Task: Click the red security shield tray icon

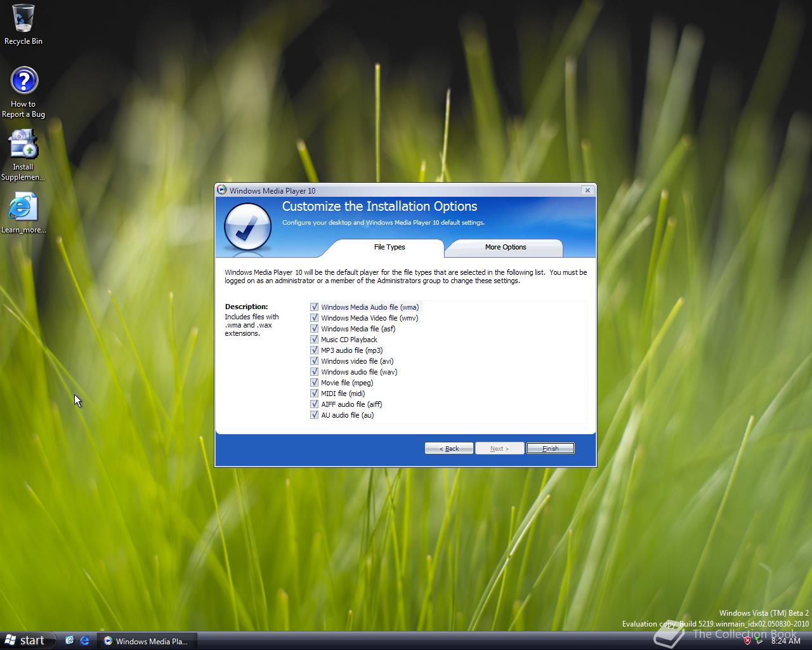Action: point(747,640)
